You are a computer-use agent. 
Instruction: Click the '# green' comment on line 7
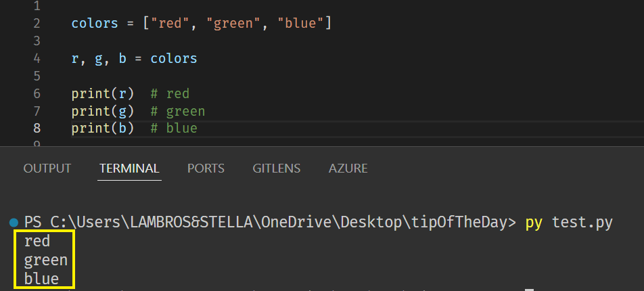177,111
